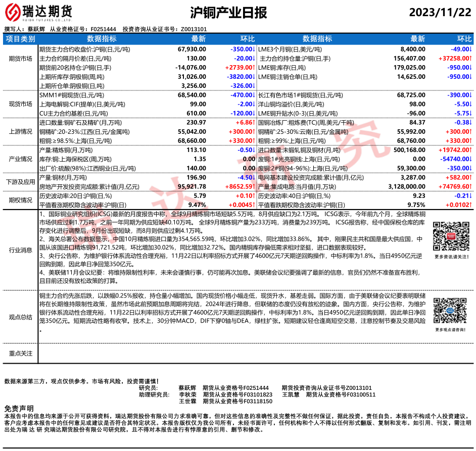The width and height of the screenshot is (476, 451).
Task: Select the 沪铜产业日报 title
Action: [228, 13]
